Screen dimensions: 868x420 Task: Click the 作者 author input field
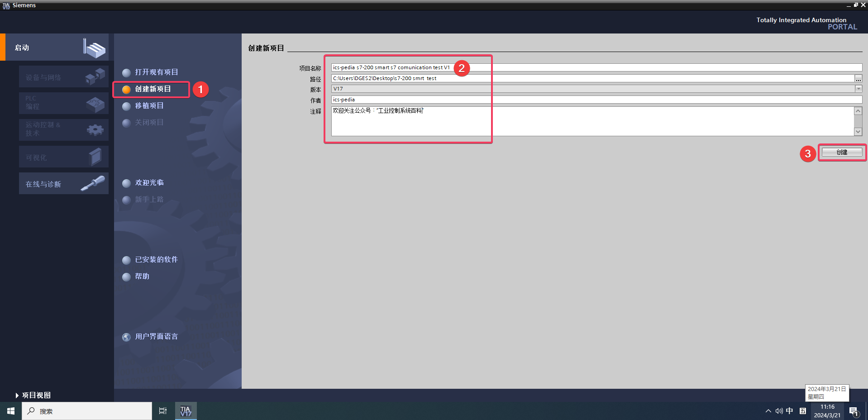[x=596, y=100]
